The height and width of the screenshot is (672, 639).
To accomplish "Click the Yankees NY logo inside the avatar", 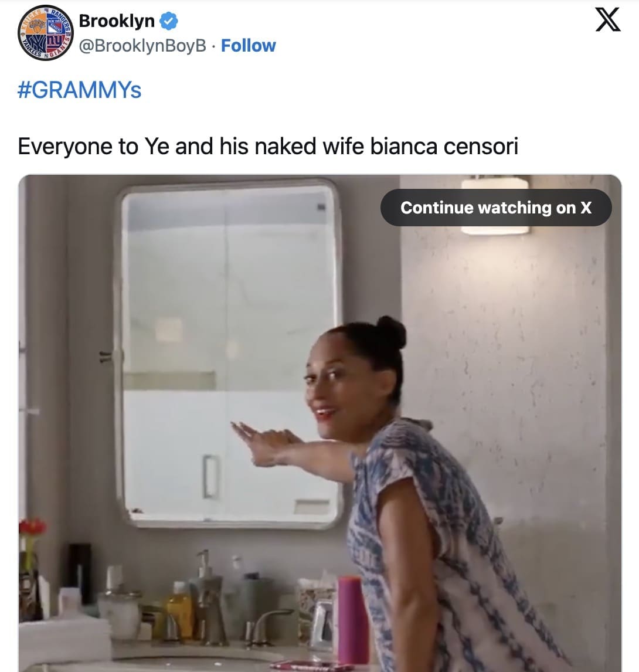I will (36, 43).
